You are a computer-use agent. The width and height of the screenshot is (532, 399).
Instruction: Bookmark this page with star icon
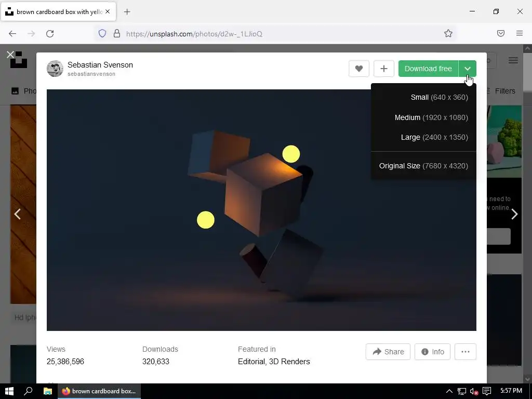pos(448,33)
